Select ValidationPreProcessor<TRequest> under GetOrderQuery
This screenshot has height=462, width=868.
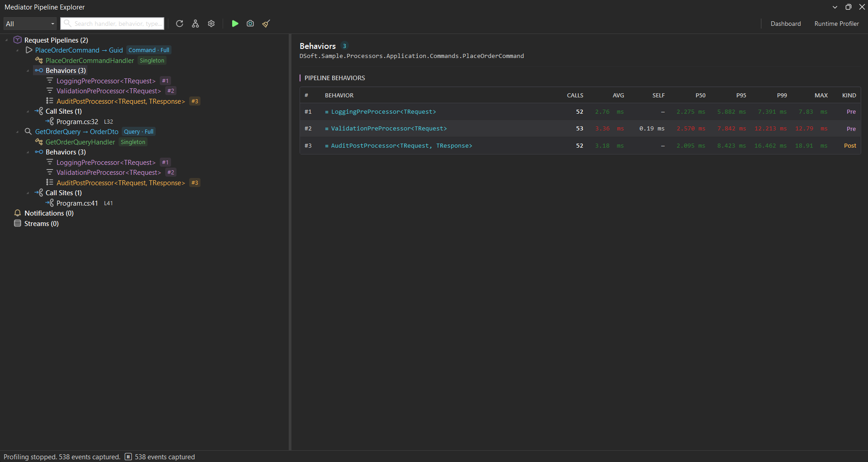(109, 172)
